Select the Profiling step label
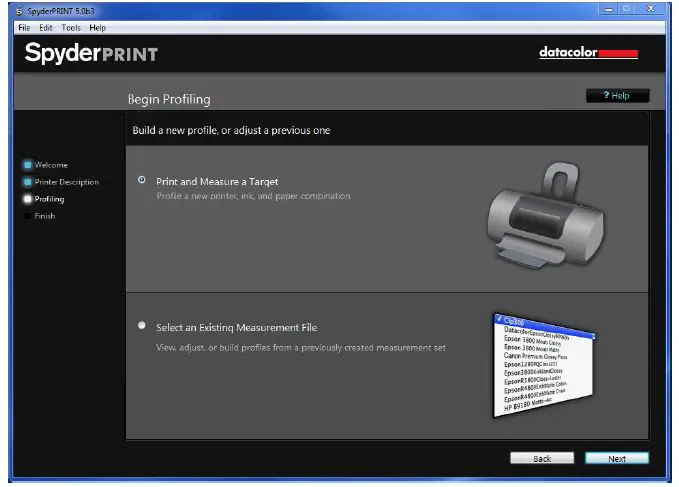Screen dimensions: 679x487 coord(49,199)
